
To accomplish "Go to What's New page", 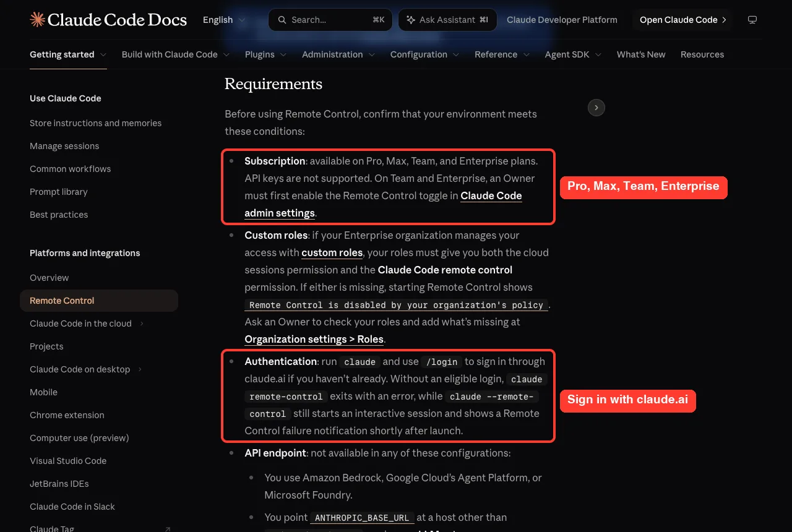I will (641, 54).
